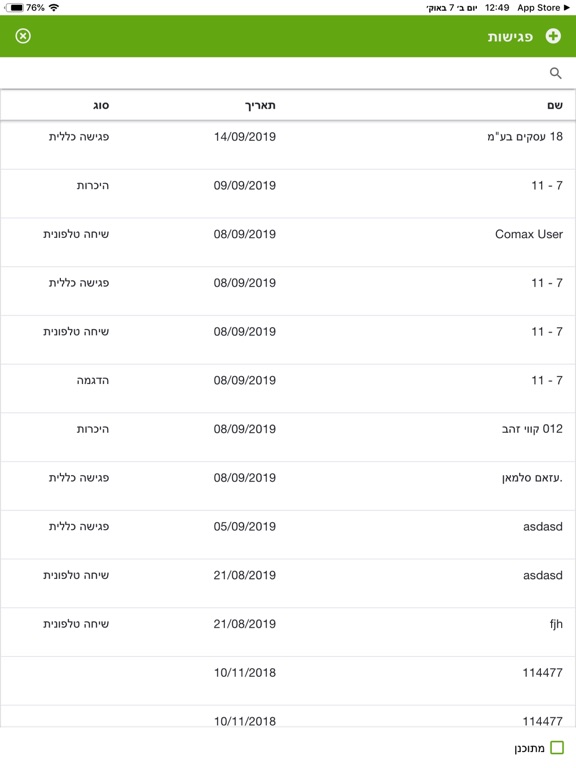Tap the Wi-Fi icon in status bar
Image resolution: width=576 pixels, height=768 pixels.
[54, 7]
